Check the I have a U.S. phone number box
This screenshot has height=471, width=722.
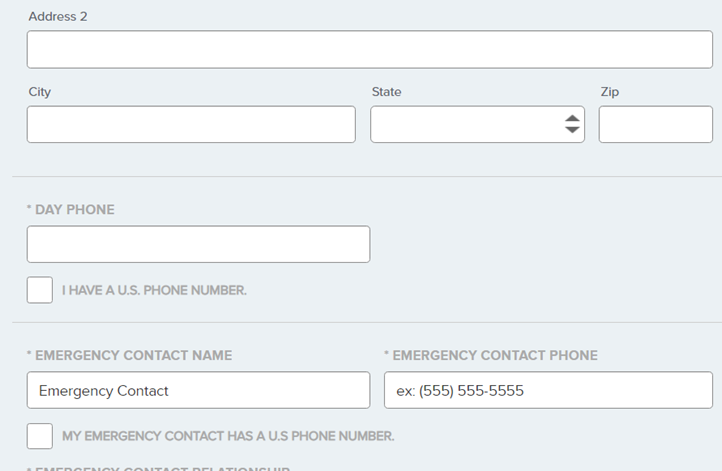(40, 290)
